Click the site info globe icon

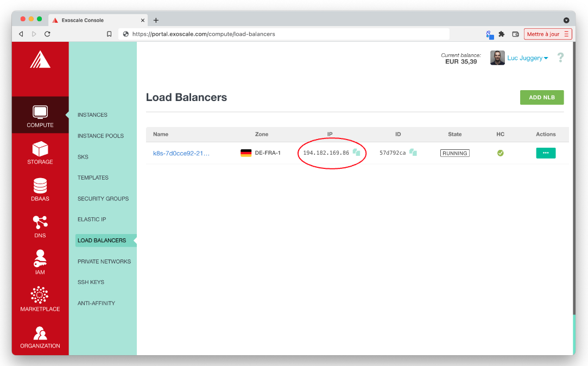point(126,34)
